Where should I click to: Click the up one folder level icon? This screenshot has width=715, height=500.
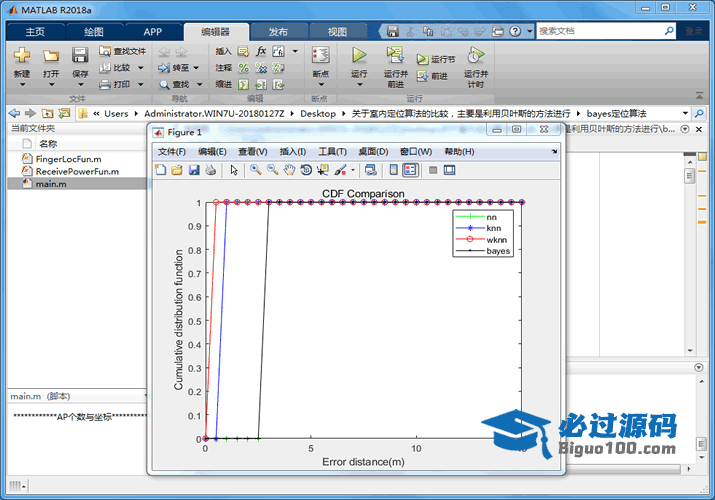coord(47,113)
